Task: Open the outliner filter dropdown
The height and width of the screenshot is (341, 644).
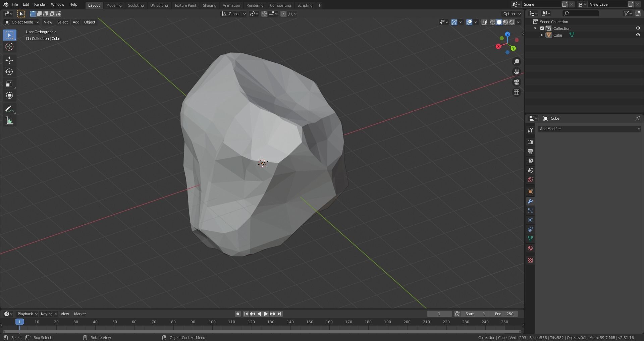Action: (x=628, y=13)
